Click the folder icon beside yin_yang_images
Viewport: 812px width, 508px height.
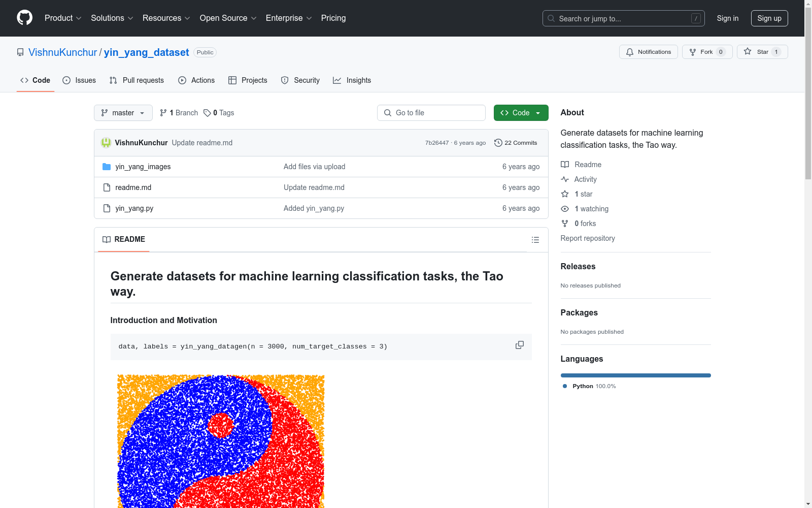pyautogui.click(x=107, y=167)
